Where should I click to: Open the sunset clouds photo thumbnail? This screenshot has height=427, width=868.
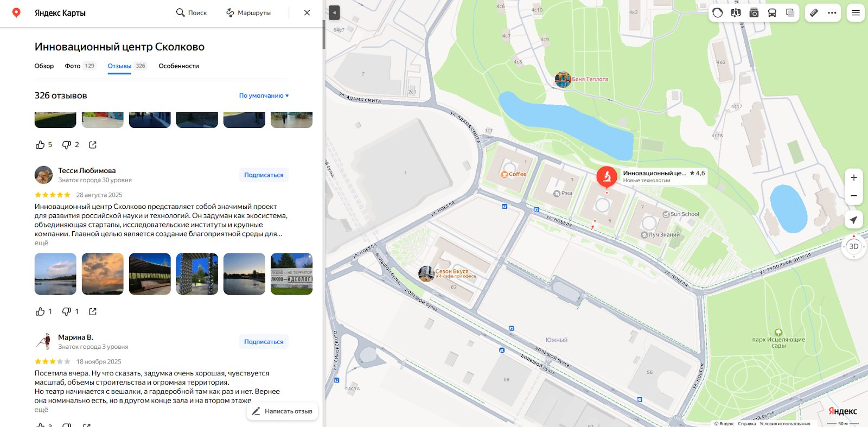point(103,274)
